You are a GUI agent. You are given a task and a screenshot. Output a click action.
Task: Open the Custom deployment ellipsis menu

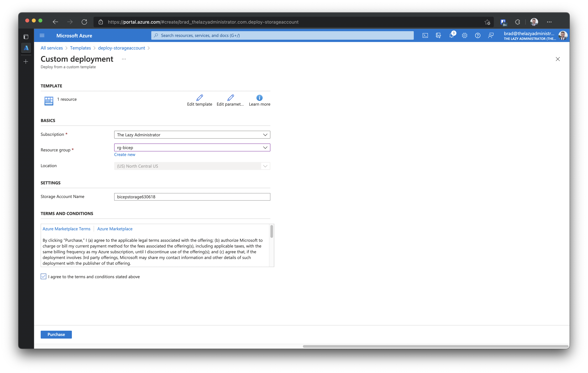(124, 59)
